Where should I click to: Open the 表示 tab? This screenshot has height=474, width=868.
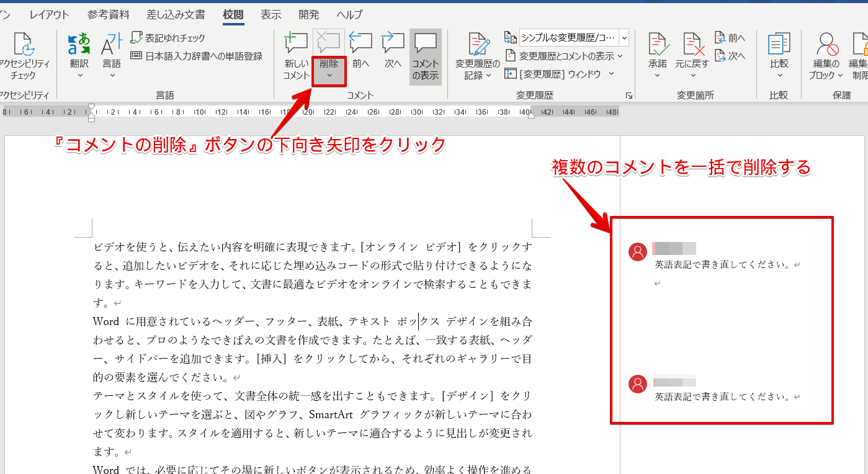(x=271, y=14)
